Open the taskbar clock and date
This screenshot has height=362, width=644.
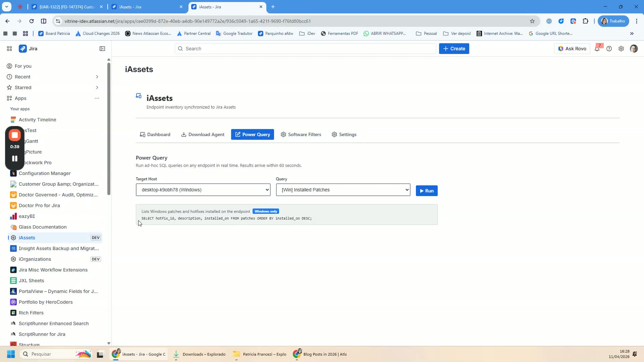[x=619, y=354]
